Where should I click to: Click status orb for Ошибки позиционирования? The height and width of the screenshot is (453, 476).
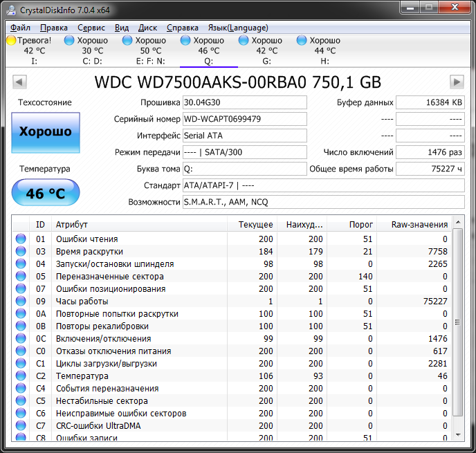tap(21, 288)
